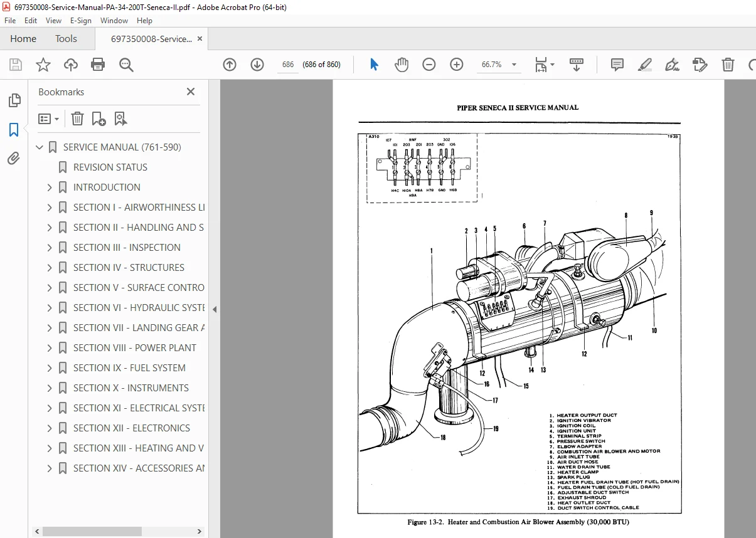Select SECTION XI - ELECTRICAL bookmark
Viewport: 756px width, 538px height.
coord(139,408)
